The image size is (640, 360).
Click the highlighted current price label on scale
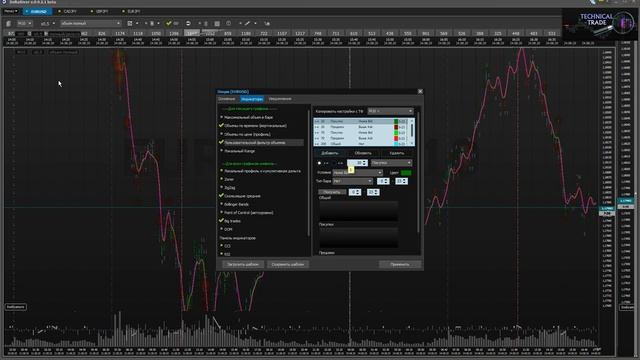click(606, 209)
